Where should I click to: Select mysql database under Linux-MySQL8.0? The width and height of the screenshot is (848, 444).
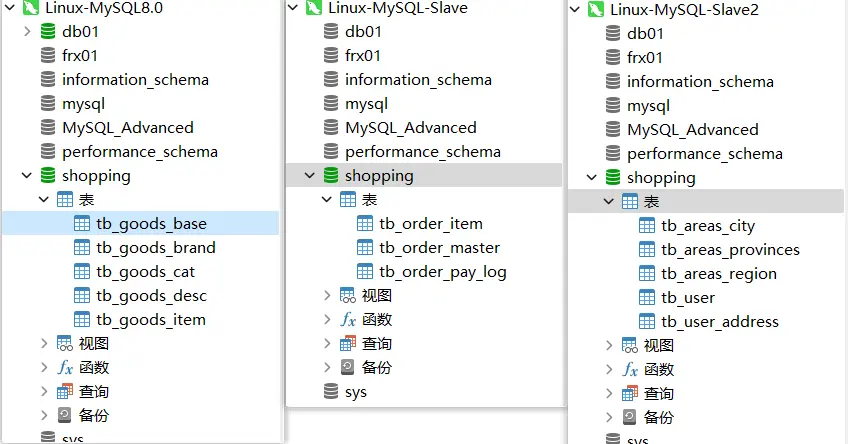(83, 103)
